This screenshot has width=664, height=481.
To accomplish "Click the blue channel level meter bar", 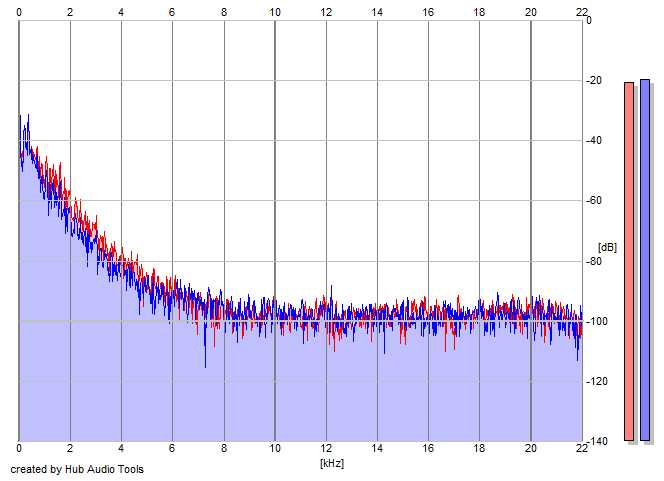I will tap(645, 260).
